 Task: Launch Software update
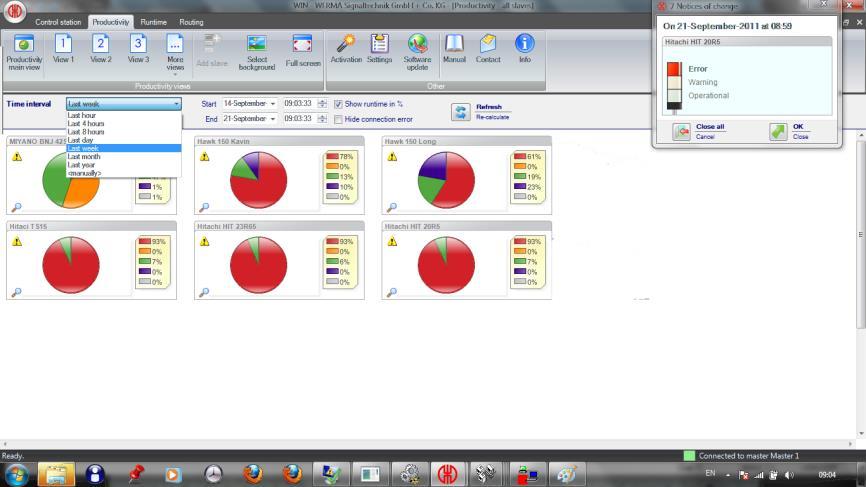tap(418, 53)
